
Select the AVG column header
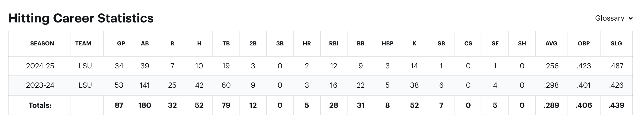pyautogui.click(x=551, y=44)
